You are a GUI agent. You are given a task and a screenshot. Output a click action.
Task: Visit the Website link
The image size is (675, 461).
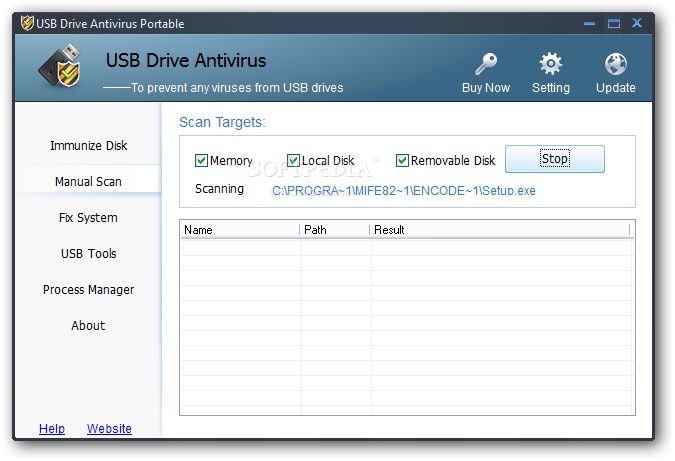(109, 429)
